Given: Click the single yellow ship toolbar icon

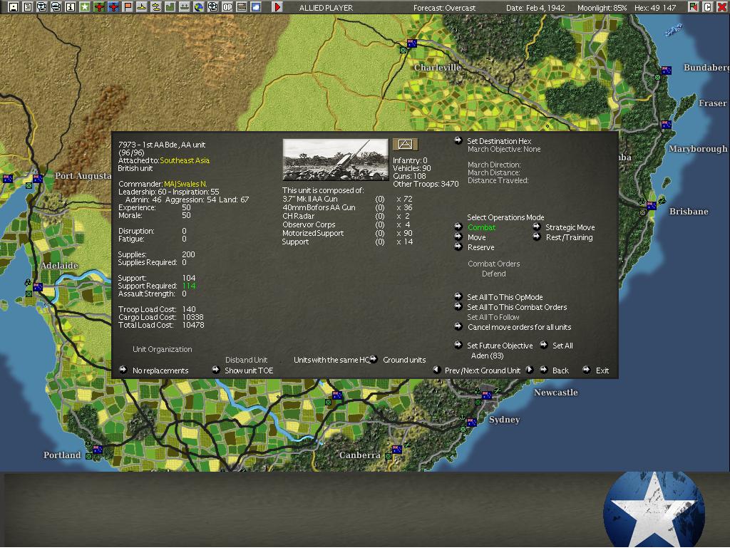Looking at the screenshot, I should tap(142, 7).
